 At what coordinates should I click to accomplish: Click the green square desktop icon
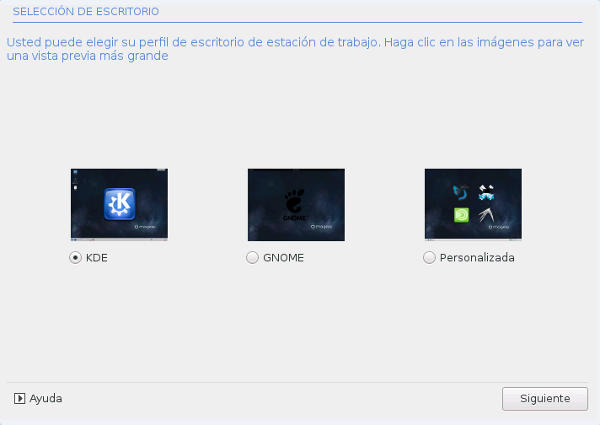tap(461, 215)
